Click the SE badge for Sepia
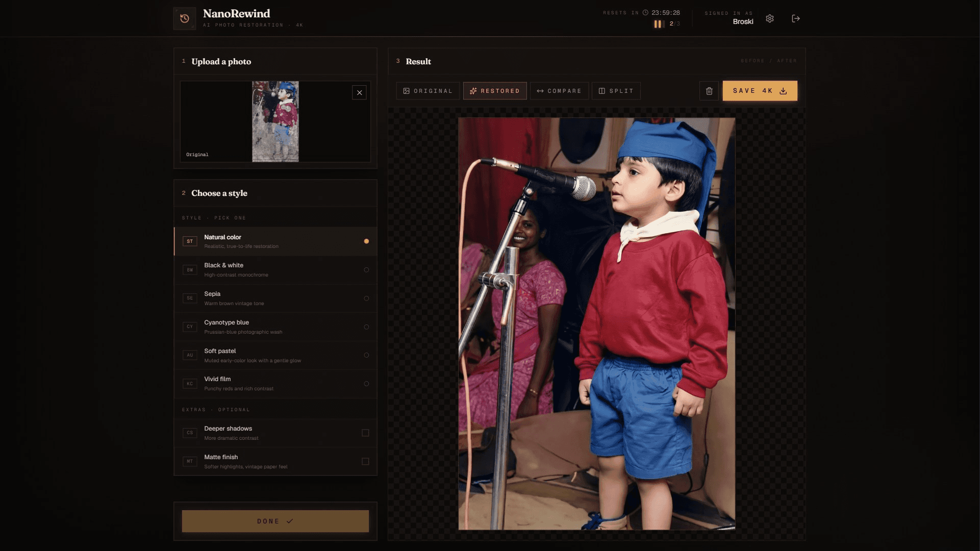The image size is (980, 551). click(190, 298)
